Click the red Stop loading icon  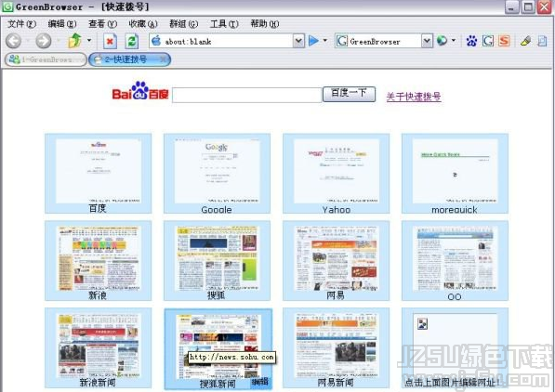(110, 42)
